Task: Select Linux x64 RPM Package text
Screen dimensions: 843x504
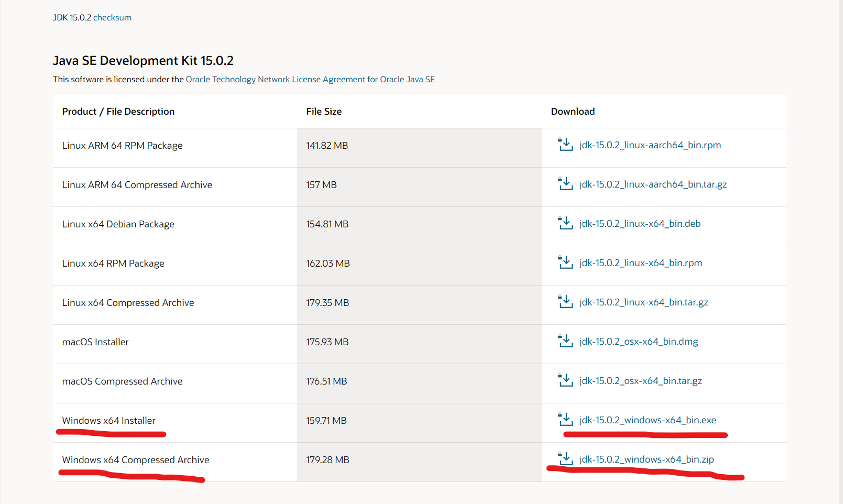Action: [113, 264]
